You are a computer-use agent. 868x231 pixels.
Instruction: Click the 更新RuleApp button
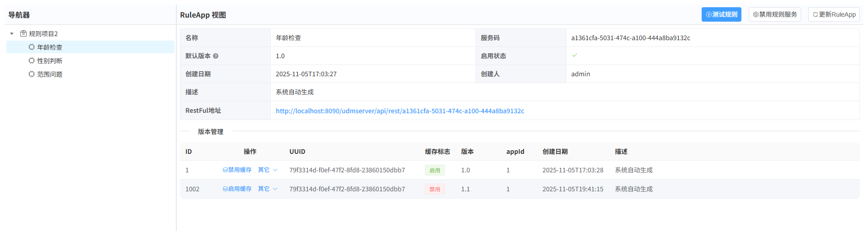point(834,14)
